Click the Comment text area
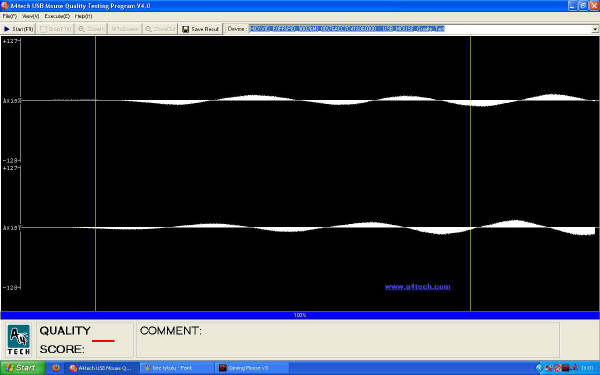This screenshot has width=600, height=375. coord(347,340)
